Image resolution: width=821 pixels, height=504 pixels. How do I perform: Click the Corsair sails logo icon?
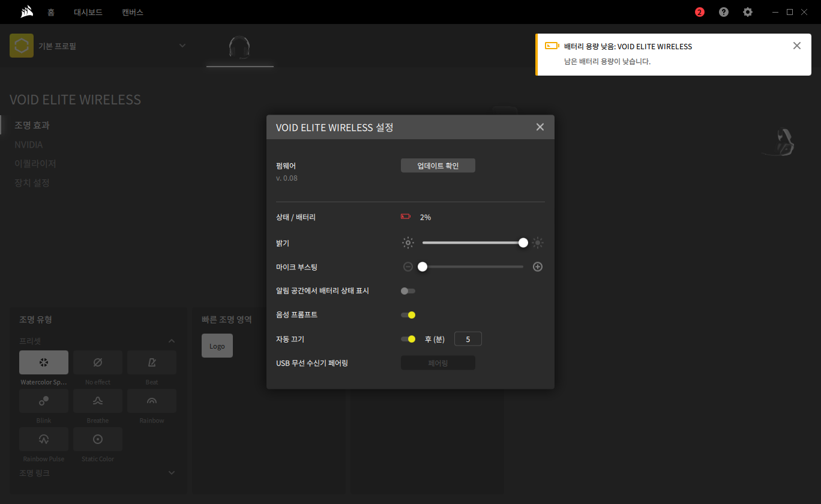pos(26,11)
